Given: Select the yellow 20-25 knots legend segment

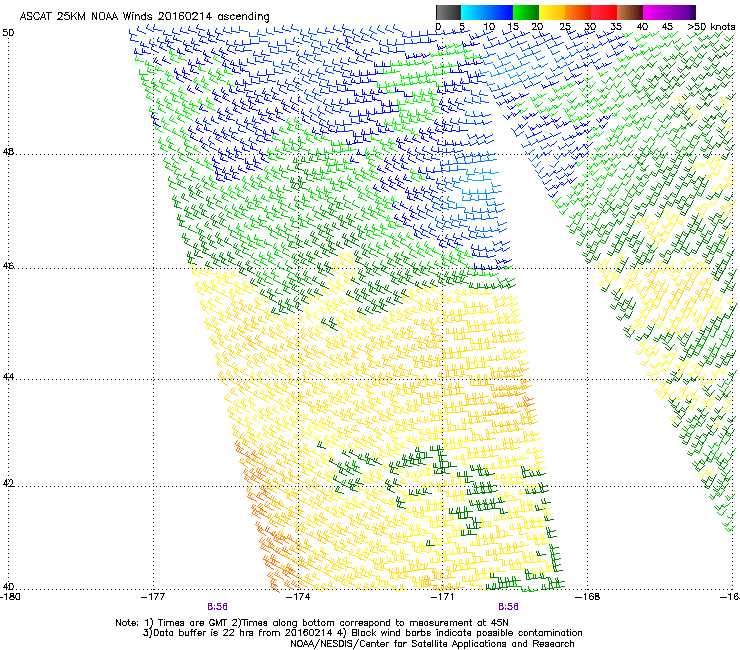Looking at the screenshot, I should coord(552,12).
